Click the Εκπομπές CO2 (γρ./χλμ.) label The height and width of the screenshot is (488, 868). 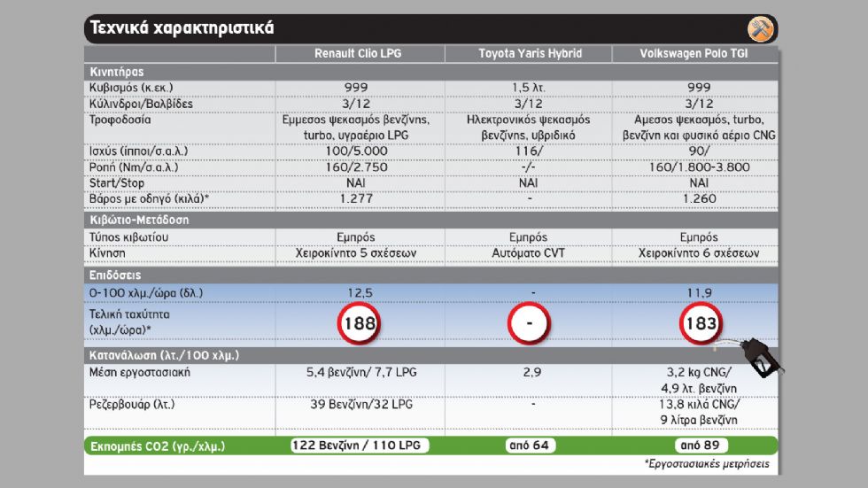pyautogui.click(x=158, y=446)
